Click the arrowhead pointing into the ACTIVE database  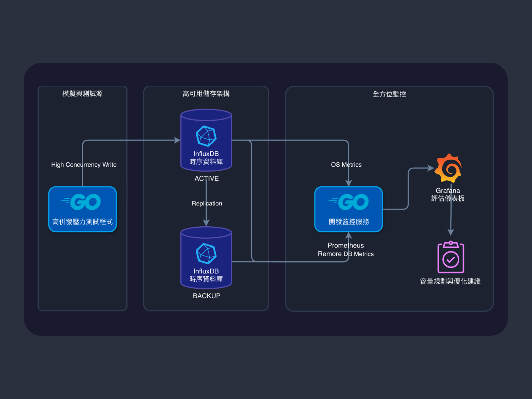pos(177,140)
